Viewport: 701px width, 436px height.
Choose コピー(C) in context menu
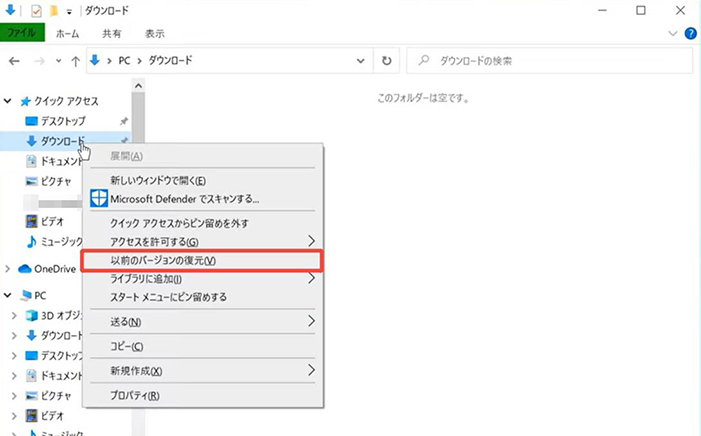(203, 347)
